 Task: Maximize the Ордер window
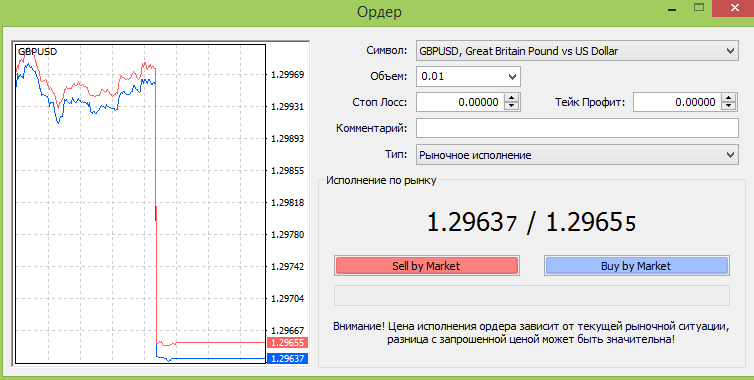click(699, 8)
